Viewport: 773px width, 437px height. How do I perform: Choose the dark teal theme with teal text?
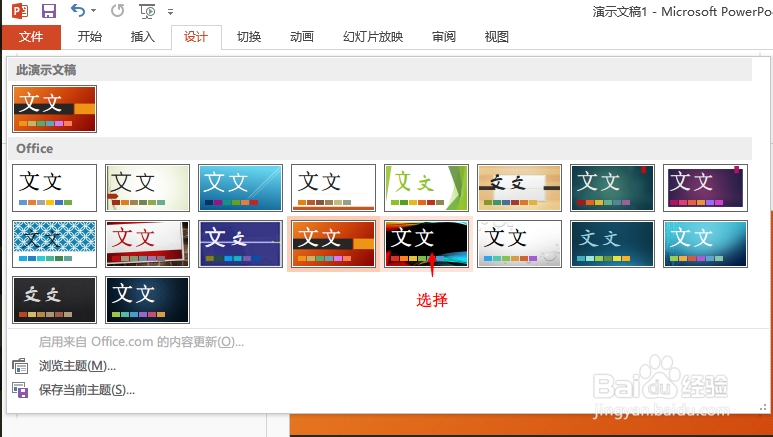pyautogui.click(x=612, y=244)
